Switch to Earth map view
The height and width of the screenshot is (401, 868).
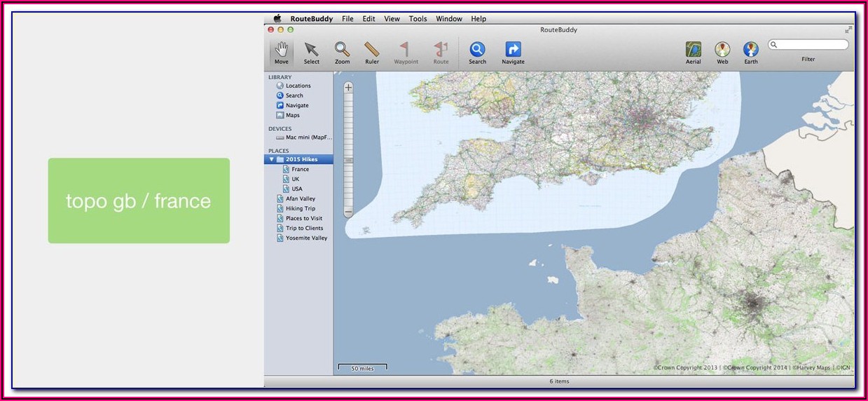[x=751, y=50]
